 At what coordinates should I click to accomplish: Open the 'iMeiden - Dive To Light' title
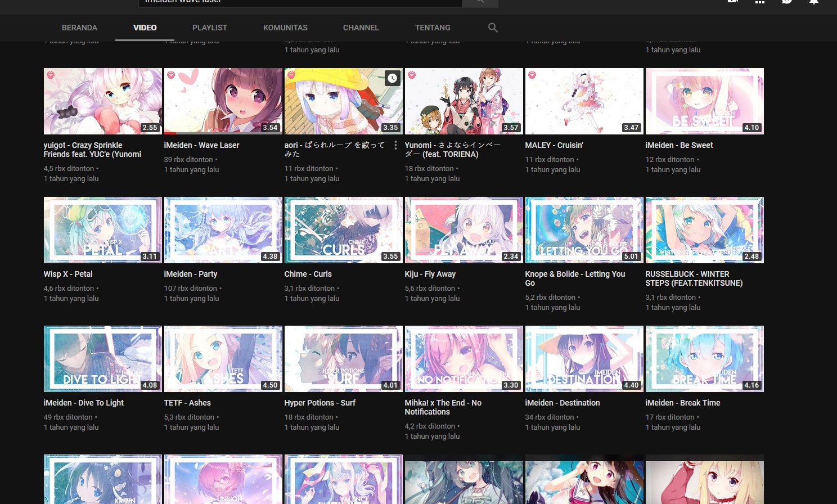tap(83, 403)
